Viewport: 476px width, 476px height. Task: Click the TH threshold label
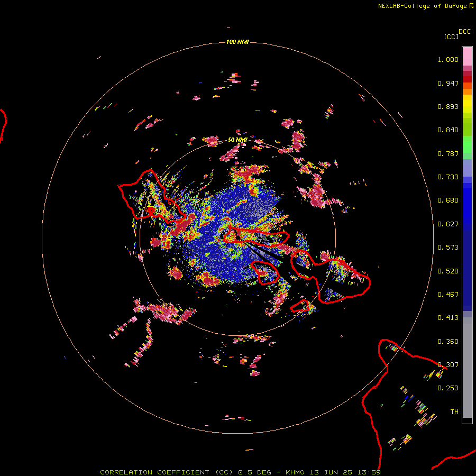click(454, 412)
